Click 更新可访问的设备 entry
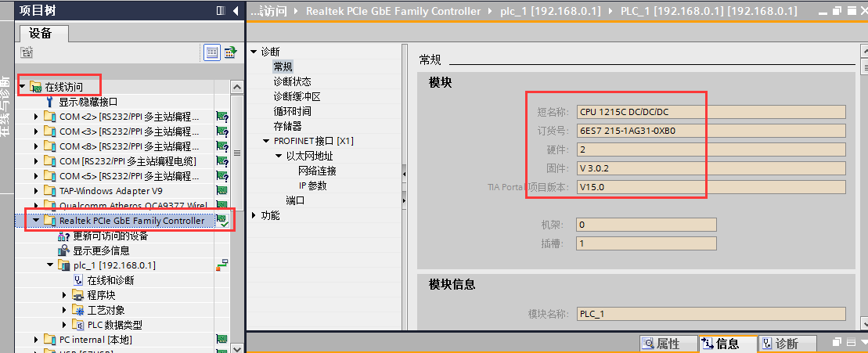This screenshot has width=868, height=353. [x=110, y=236]
